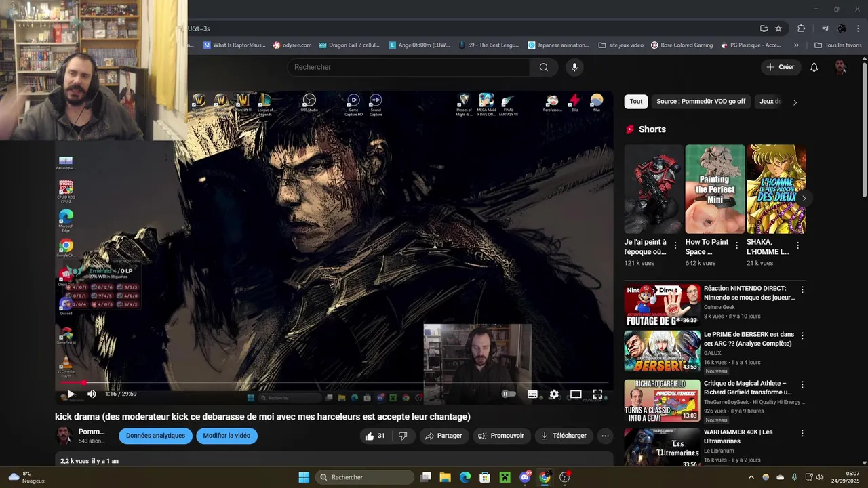Enter fullscreen mode on the video

tap(597, 394)
